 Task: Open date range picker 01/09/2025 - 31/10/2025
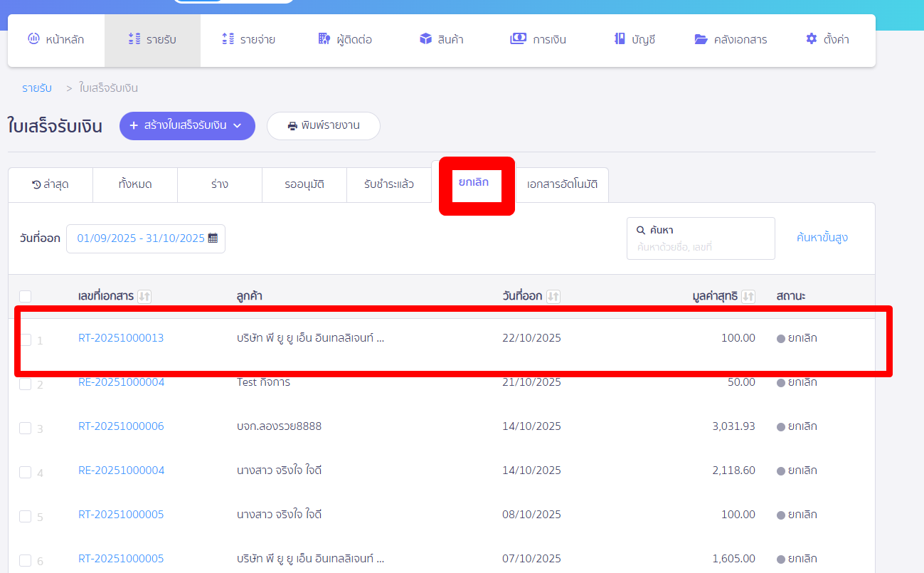coord(141,238)
